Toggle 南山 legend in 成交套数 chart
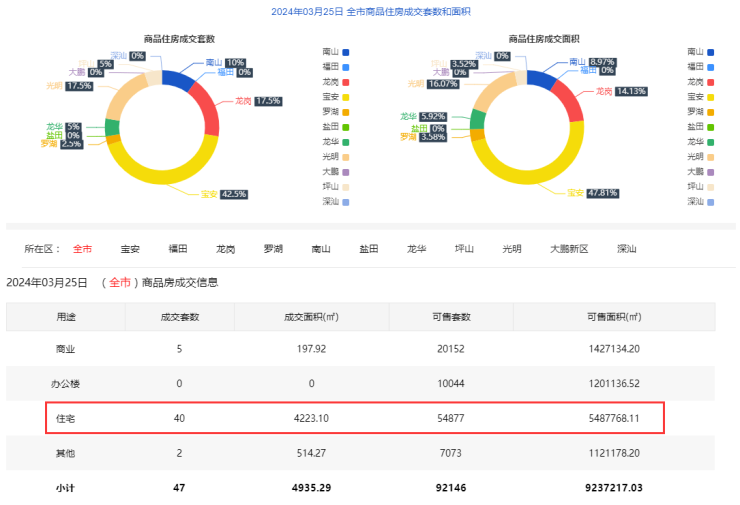The height and width of the screenshot is (505, 740). [x=336, y=51]
